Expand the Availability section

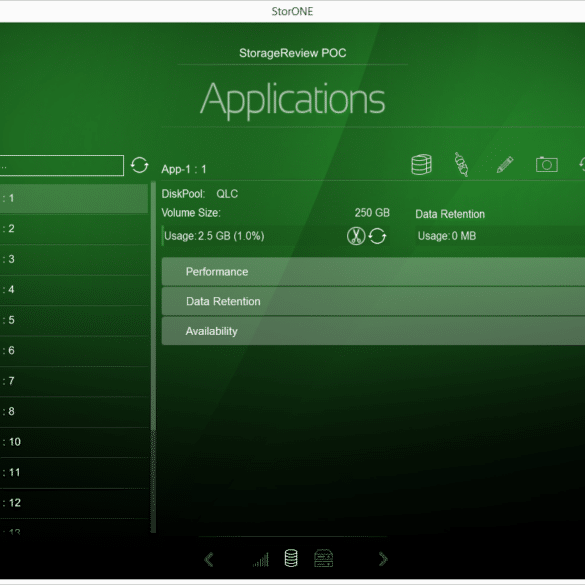coord(373,331)
